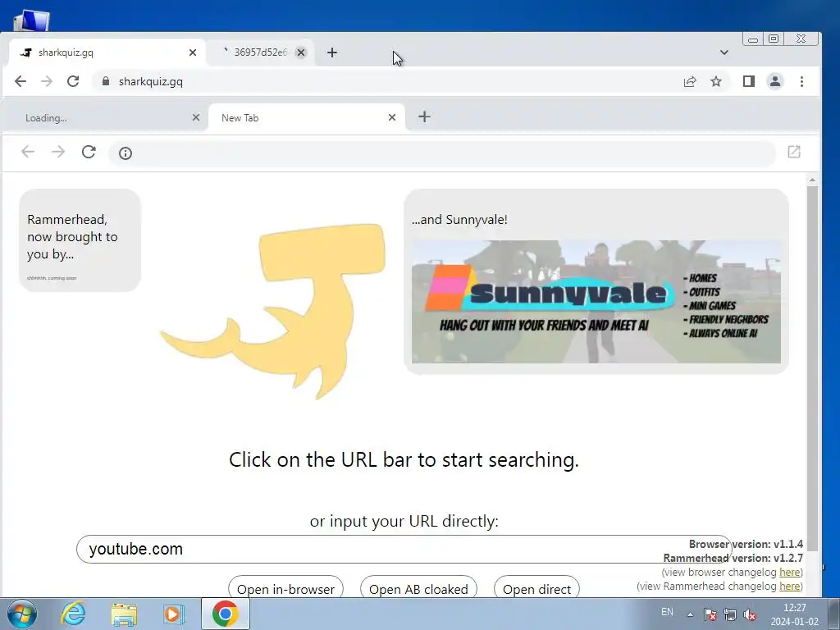The width and height of the screenshot is (840, 630).
Task: Open the Windows Start menu
Action: 21,614
